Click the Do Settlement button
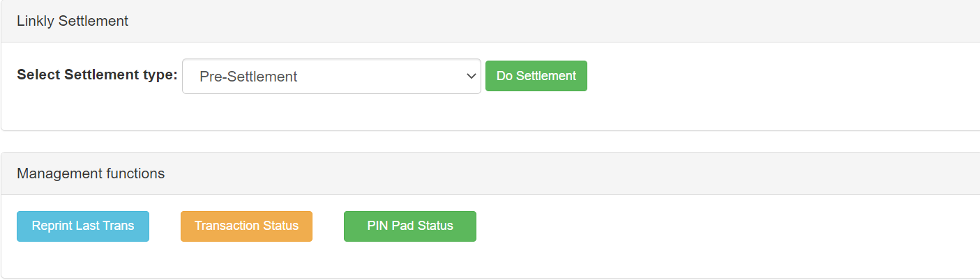 (536, 76)
